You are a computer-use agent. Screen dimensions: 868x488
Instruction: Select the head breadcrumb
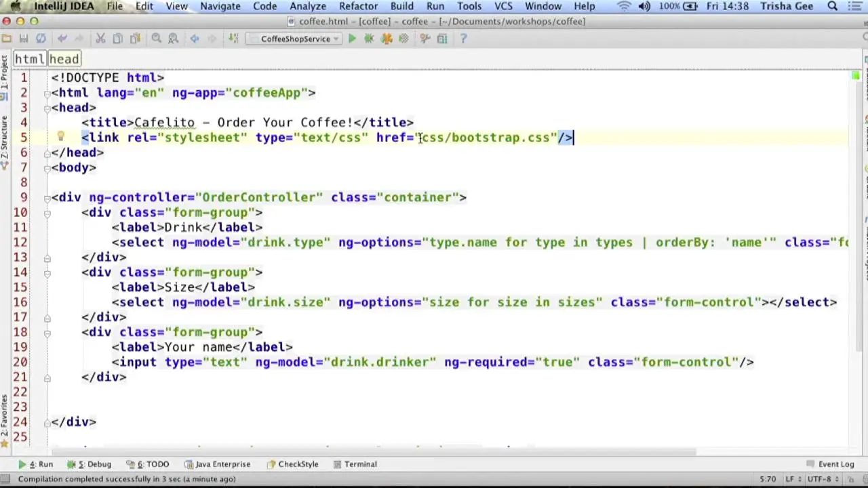point(64,59)
